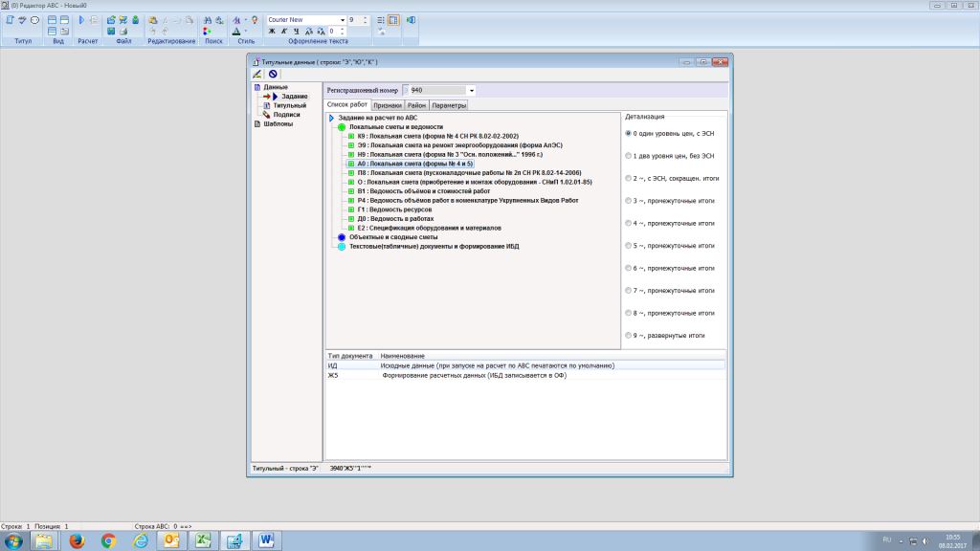This screenshot has width=980, height=551.
Task: Switch to the Район tab
Action: 416,105
